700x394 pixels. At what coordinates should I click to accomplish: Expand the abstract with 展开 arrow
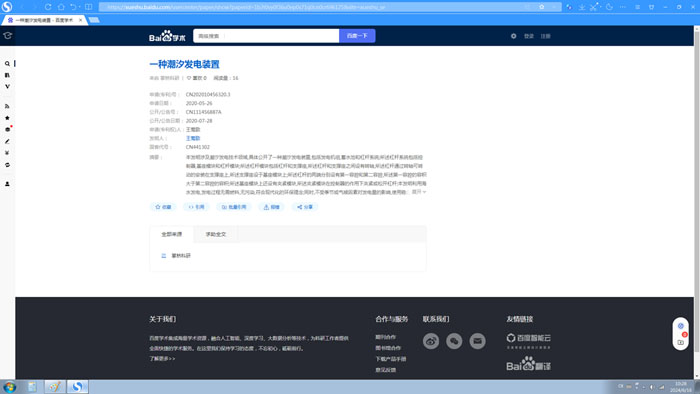[x=419, y=192]
